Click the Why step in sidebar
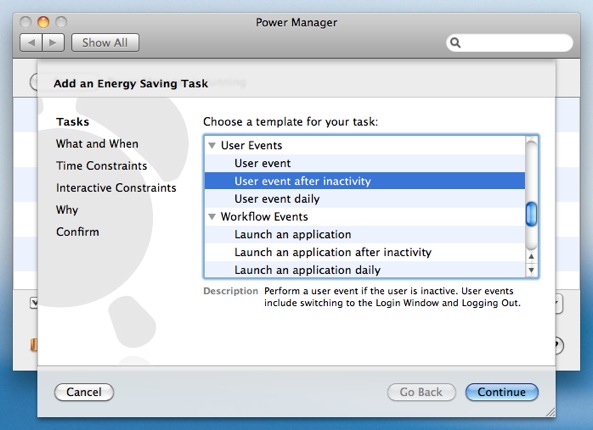Image resolution: width=593 pixels, height=430 pixels. [x=67, y=210]
